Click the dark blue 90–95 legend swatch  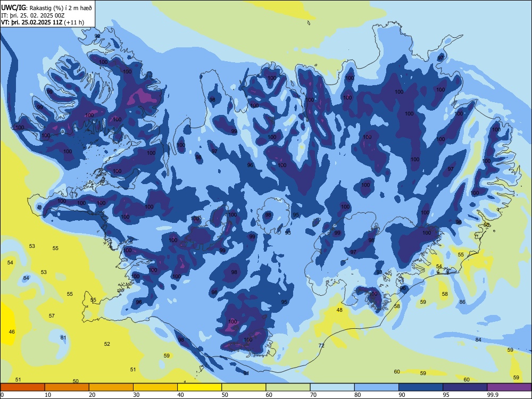[x=421, y=387]
